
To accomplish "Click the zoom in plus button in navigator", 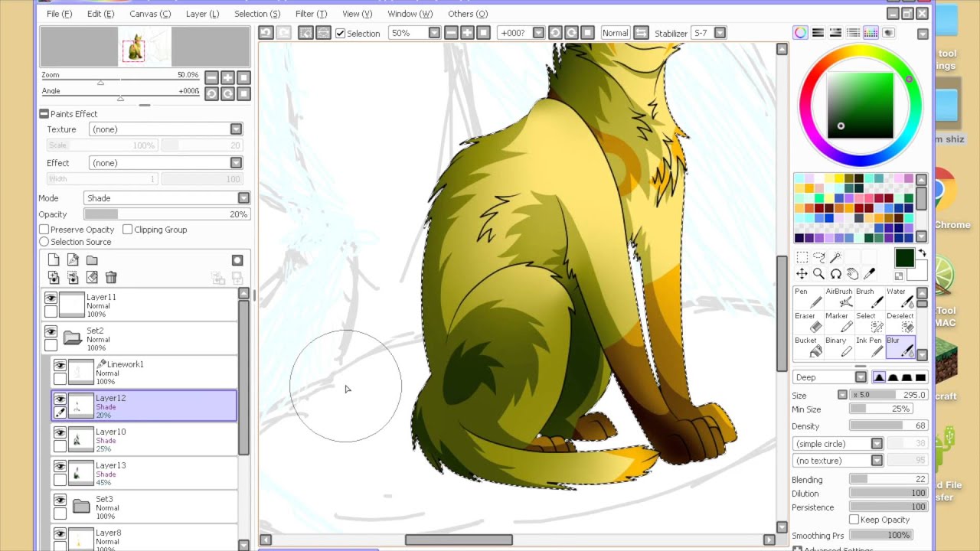I will [x=227, y=77].
